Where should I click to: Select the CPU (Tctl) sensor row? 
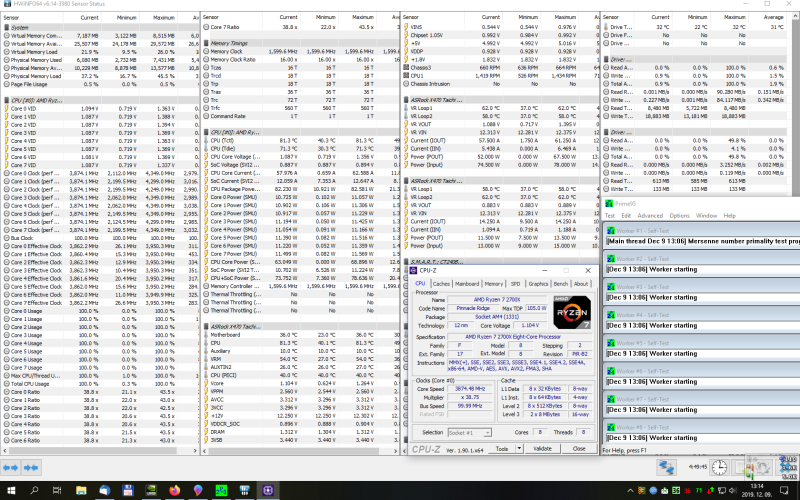pyautogui.click(x=300, y=140)
